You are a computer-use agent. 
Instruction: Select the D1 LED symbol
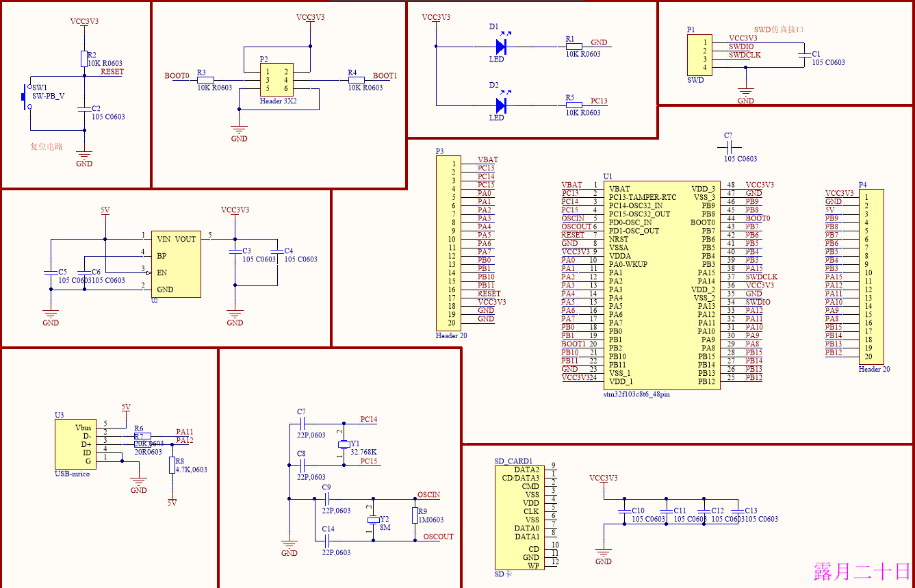[500, 47]
